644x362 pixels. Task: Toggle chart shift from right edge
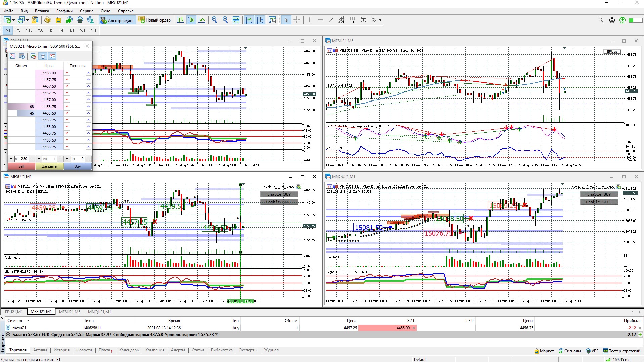click(260, 20)
